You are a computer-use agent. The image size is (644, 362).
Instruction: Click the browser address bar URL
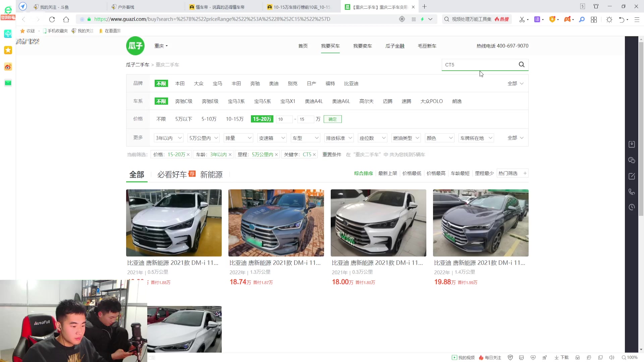[212, 19]
